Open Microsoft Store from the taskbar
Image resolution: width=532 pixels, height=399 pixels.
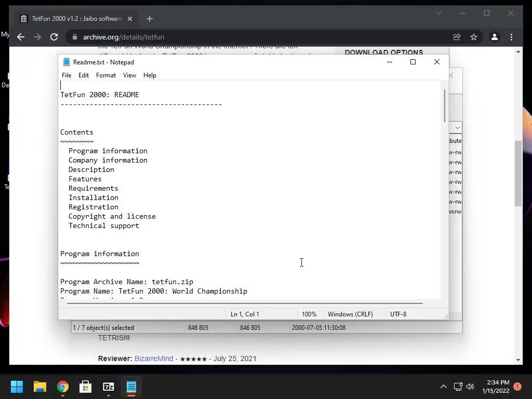86,387
